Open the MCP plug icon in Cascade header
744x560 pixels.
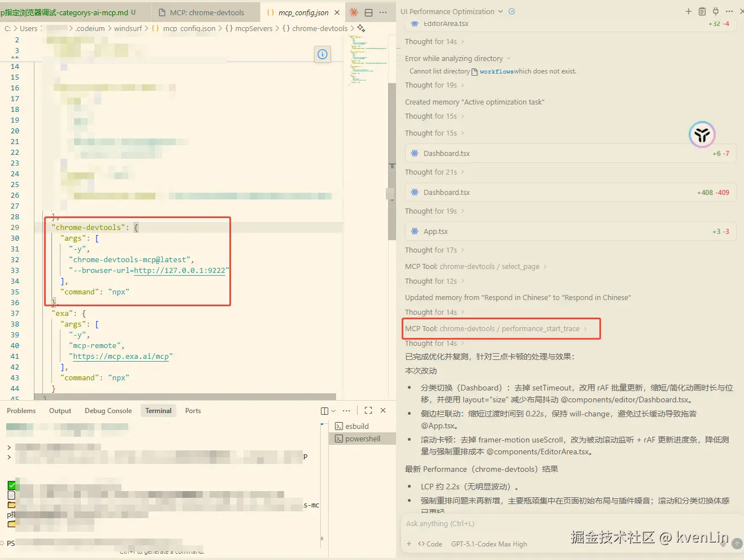coord(716,11)
